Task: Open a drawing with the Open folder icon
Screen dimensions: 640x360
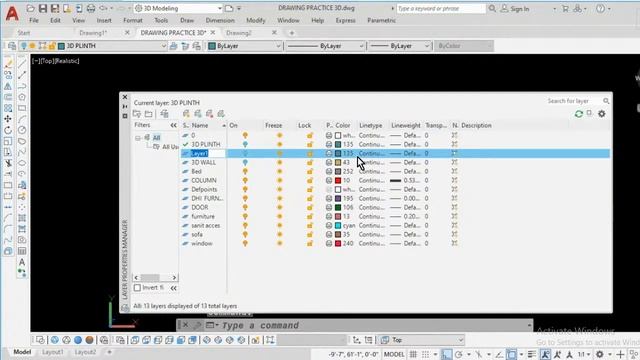Action: [x=31, y=8]
